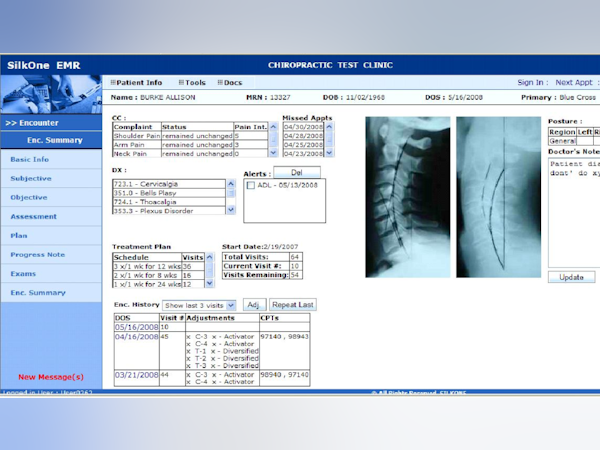Click the SilkOne EMR header image

[x=51, y=94]
